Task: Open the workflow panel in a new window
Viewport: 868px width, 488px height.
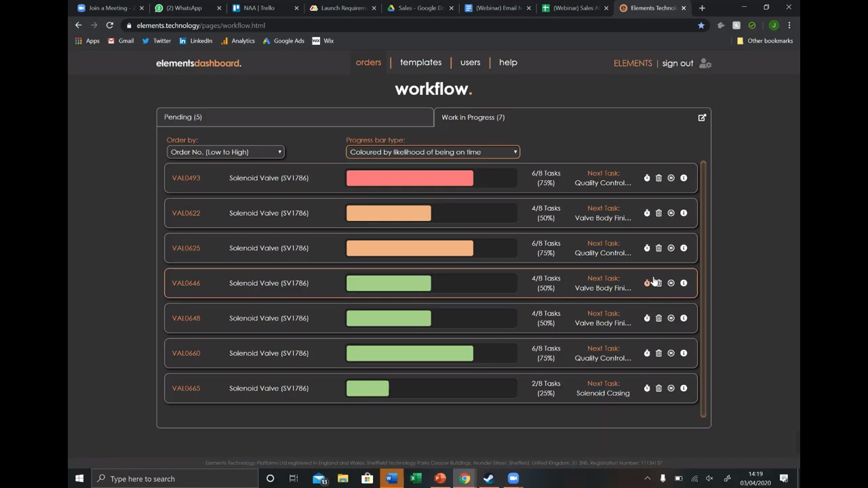Action: 702,118
